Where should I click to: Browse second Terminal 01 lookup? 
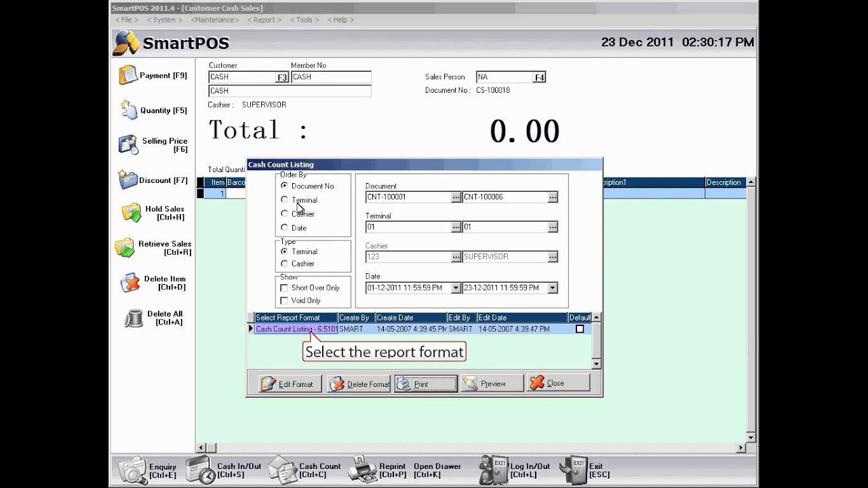pyautogui.click(x=553, y=227)
